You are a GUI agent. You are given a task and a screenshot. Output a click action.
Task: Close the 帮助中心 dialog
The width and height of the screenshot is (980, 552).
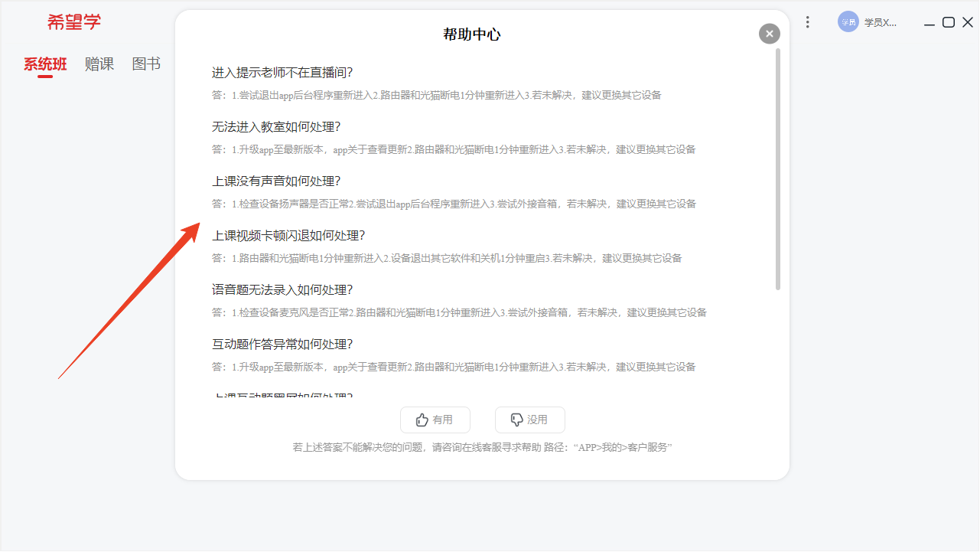[x=769, y=34]
